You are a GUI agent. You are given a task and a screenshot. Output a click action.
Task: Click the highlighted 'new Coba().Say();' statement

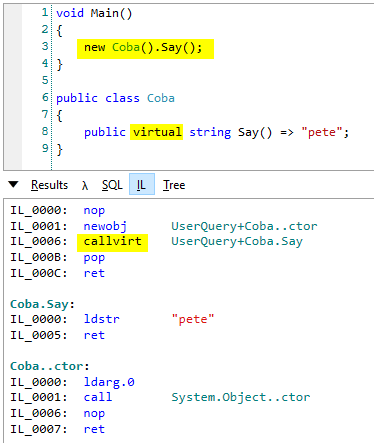click(145, 49)
